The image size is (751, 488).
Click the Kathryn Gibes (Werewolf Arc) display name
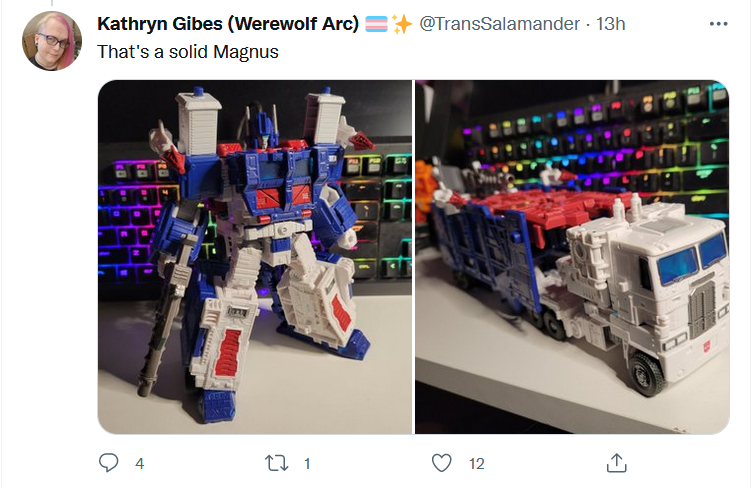click(x=228, y=23)
